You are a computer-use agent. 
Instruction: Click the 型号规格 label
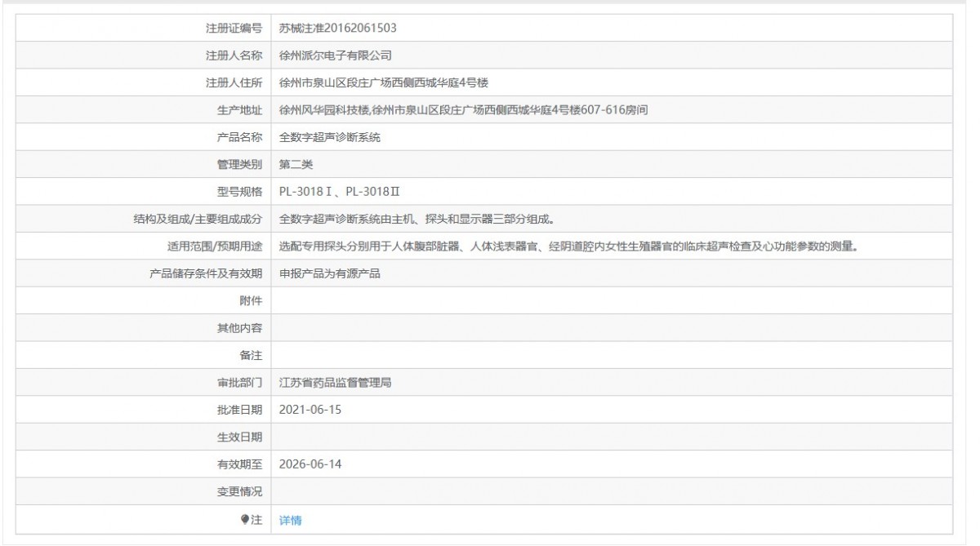tap(239, 192)
